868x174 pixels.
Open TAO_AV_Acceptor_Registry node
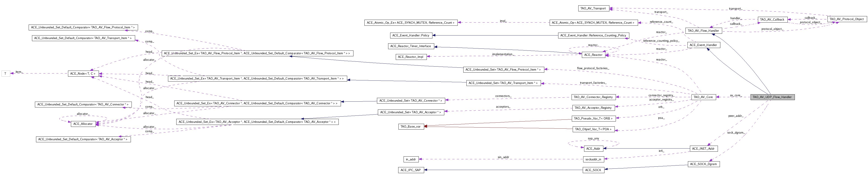tap(593, 108)
